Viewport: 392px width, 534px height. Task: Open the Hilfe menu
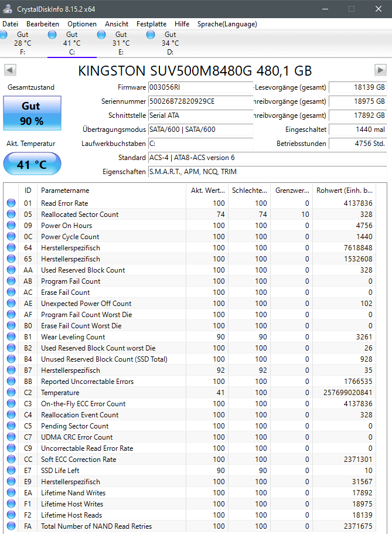(x=182, y=24)
